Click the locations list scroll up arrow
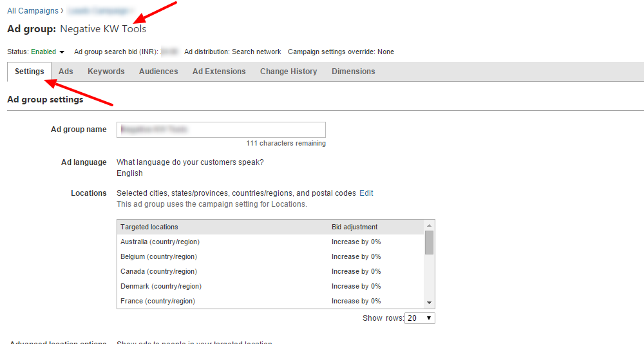The image size is (644, 344). tap(429, 225)
